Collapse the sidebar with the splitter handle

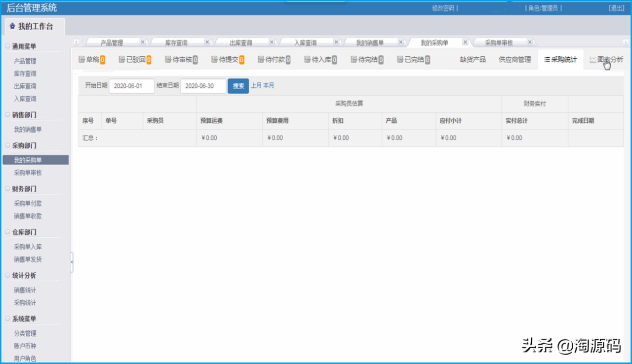click(72, 262)
